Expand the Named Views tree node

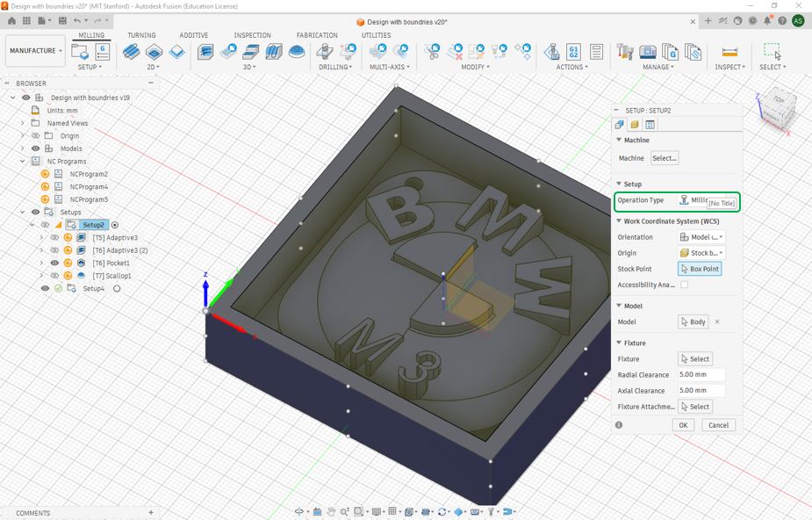pos(23,123)
